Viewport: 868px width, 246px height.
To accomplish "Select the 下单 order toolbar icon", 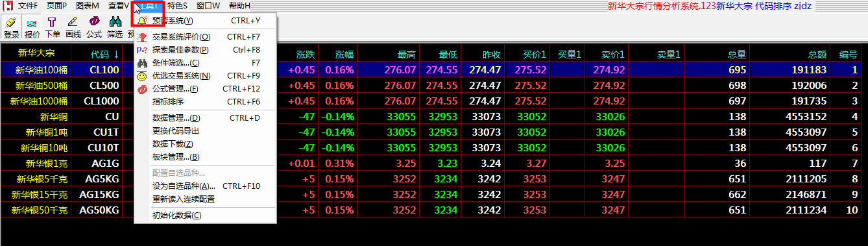I will (x=53, y=27).
